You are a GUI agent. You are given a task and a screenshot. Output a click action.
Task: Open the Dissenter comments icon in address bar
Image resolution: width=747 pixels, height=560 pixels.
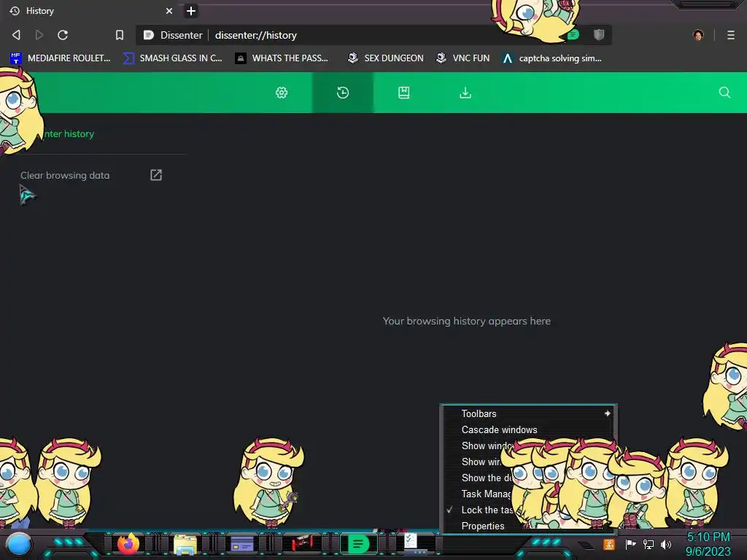pos(573,35)
